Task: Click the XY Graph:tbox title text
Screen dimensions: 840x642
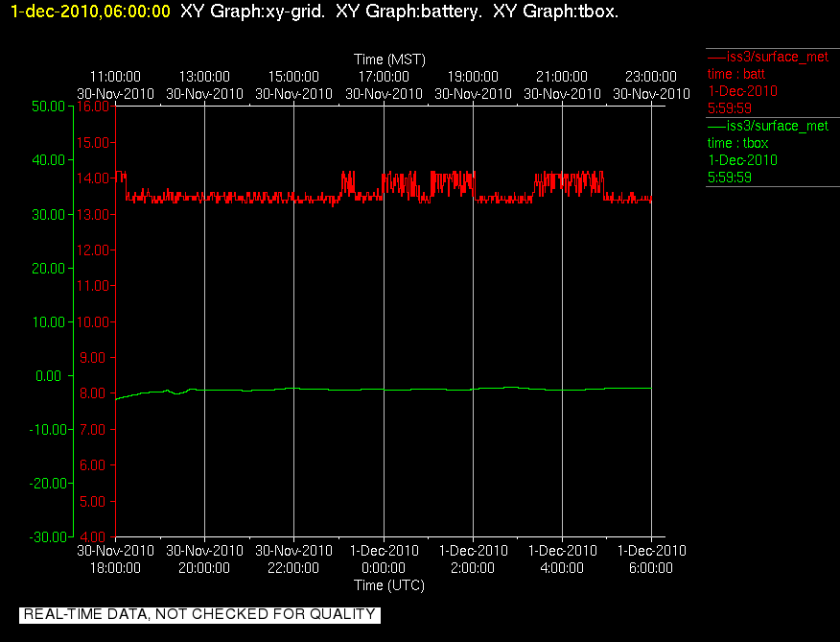Action: [555, 12]
